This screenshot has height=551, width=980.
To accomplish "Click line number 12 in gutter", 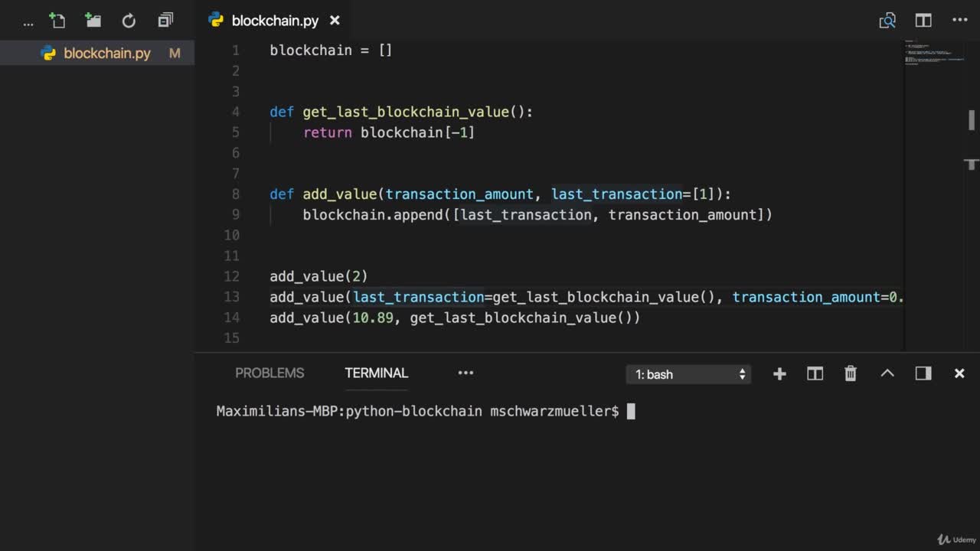I will coord(232,276).
